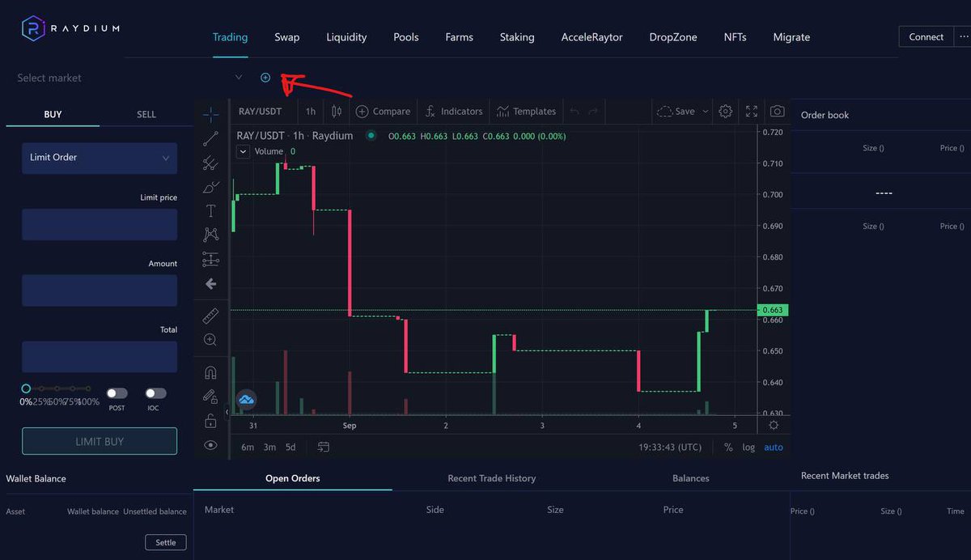Image resolution: width=971 pixels, height=560 pixels.
Task: Open the Farms page
Action: [459, 37]
